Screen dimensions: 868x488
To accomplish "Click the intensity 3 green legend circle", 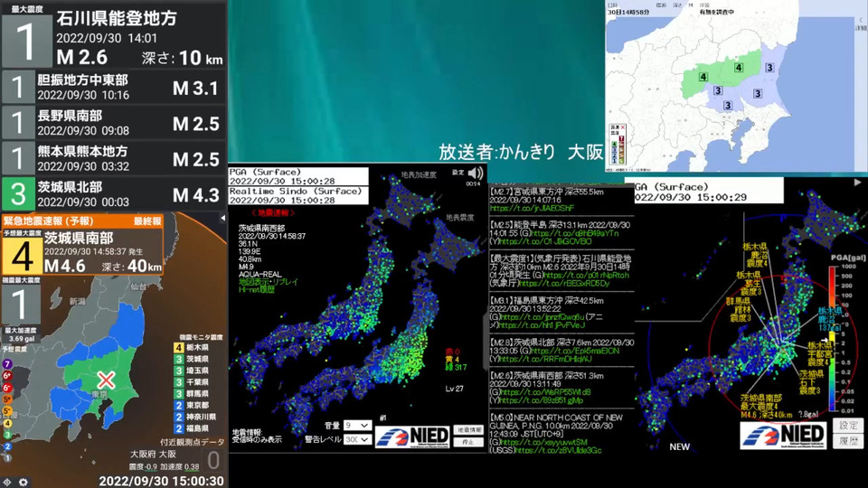I will tap(7, 435).
